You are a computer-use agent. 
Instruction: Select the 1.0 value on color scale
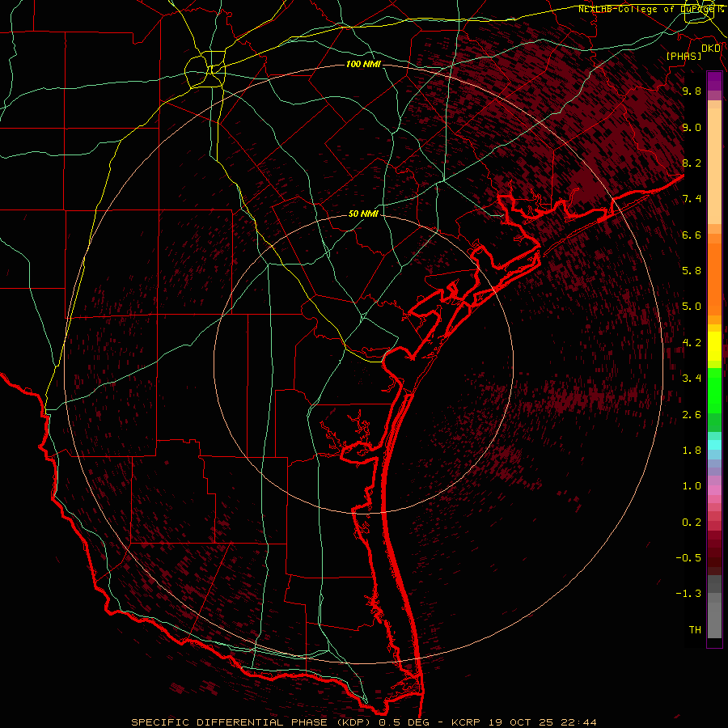click(692, 486)
